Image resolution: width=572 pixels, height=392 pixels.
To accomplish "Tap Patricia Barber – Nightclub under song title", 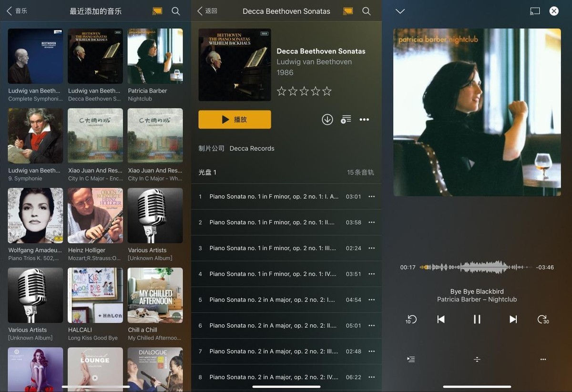I will (477, 299).
